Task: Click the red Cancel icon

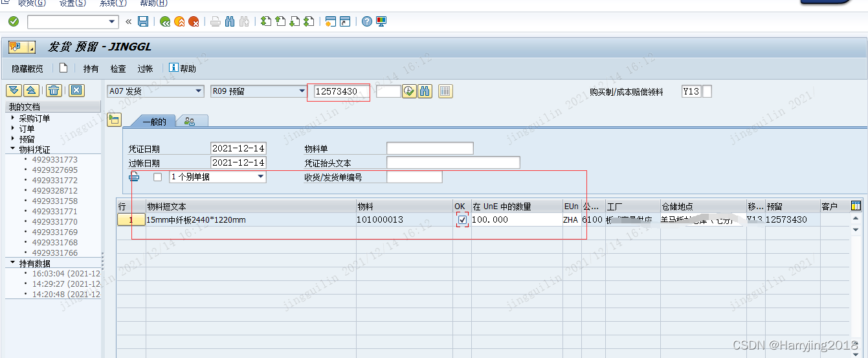Action: point(194,21)
